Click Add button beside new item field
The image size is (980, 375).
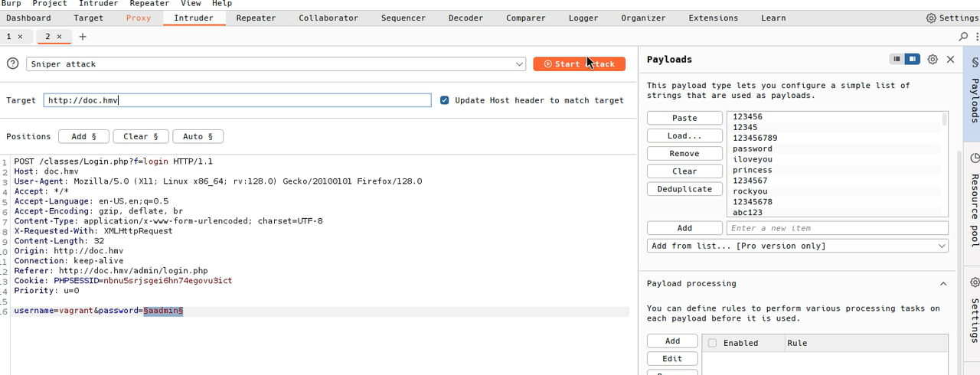pos(684,228)
